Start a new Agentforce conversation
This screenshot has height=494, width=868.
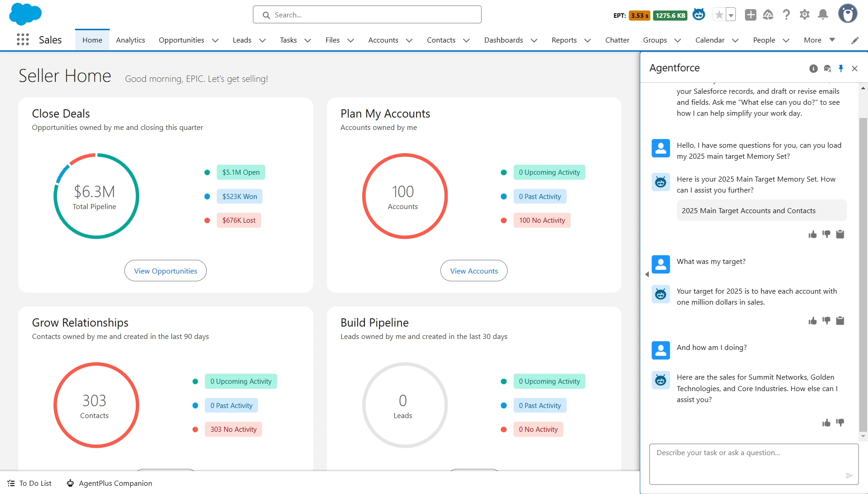coord(827,69)
